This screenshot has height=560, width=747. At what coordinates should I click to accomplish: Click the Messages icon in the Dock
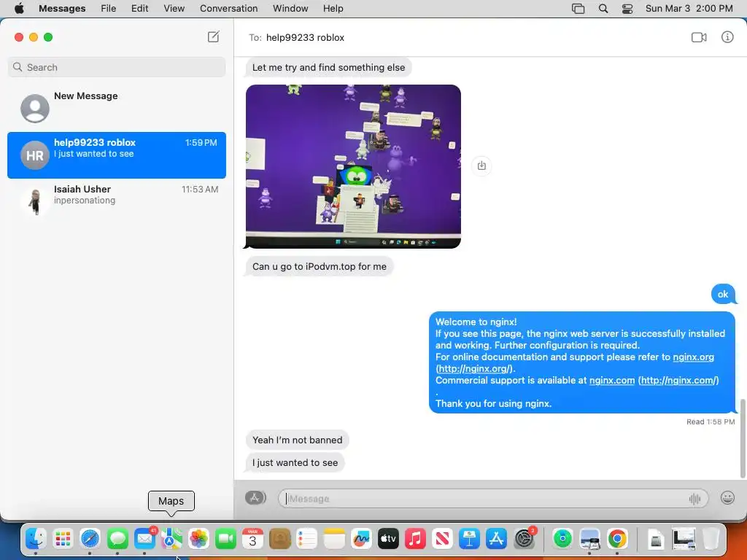tap(117, 539)
